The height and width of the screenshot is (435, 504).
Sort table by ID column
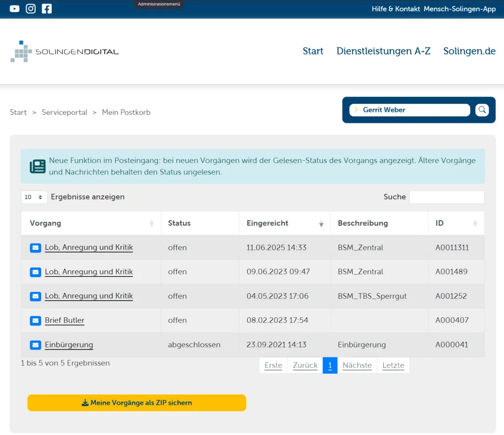coord(456,223)
